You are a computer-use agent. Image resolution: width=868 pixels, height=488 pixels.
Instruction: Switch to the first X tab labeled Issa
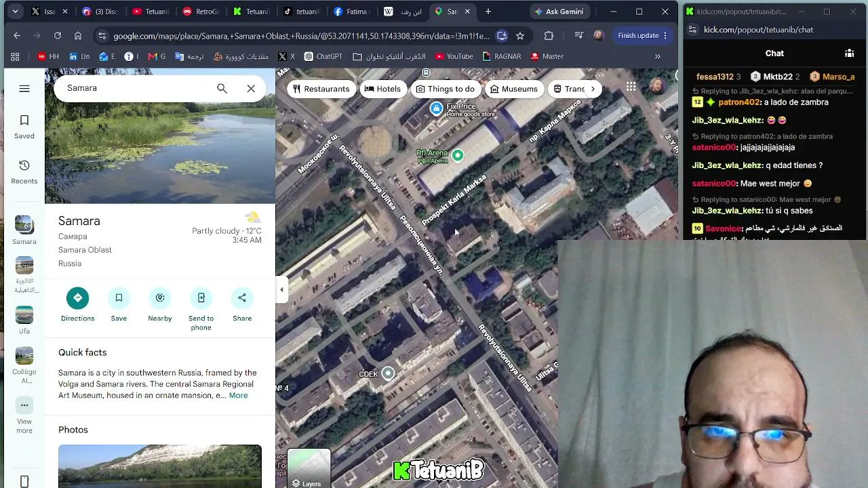pos(50,12)
